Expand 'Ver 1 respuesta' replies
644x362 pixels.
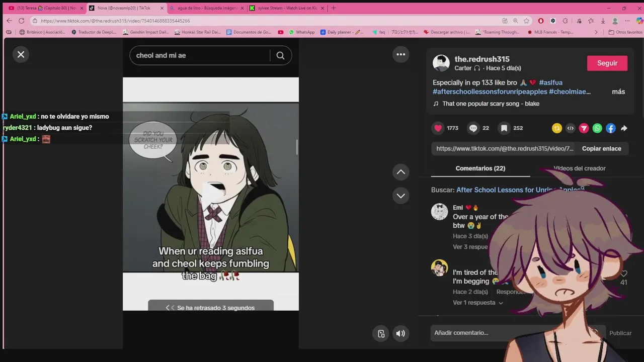(x=477, y=303)
